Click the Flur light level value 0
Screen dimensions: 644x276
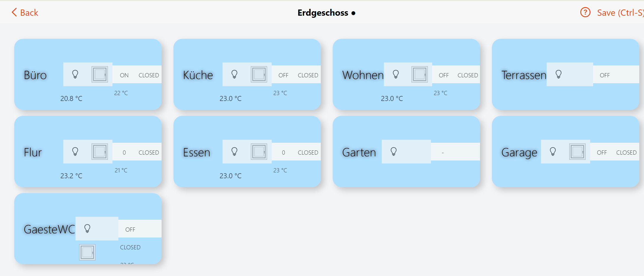click(x=124, y=153)
